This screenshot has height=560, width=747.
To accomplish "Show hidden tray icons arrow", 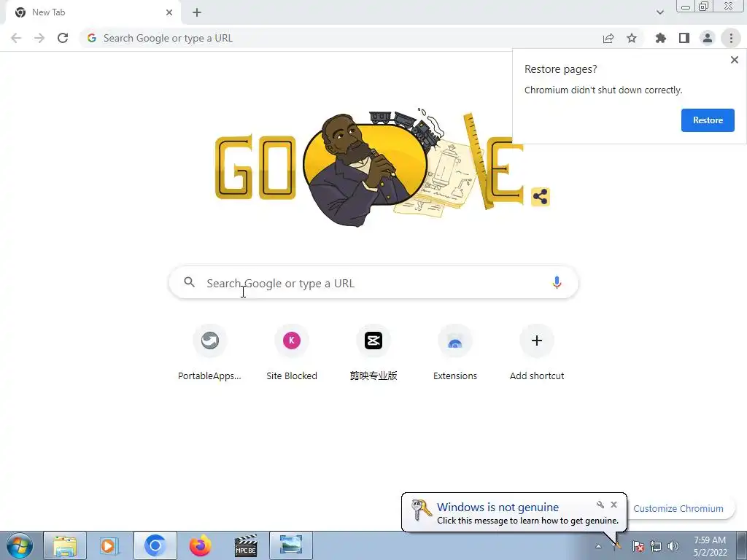I will point(598,546).
